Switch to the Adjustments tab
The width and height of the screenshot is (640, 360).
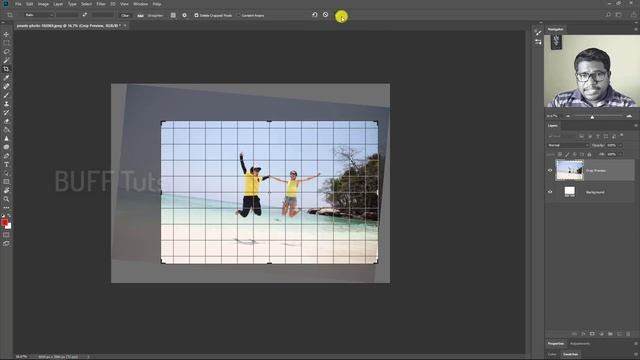point(580,344)
